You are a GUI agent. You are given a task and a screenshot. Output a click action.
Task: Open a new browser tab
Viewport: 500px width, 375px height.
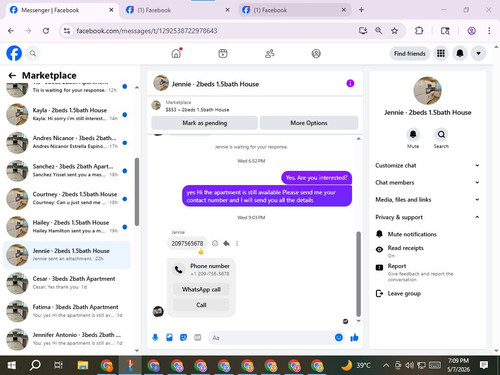[361, 10]
